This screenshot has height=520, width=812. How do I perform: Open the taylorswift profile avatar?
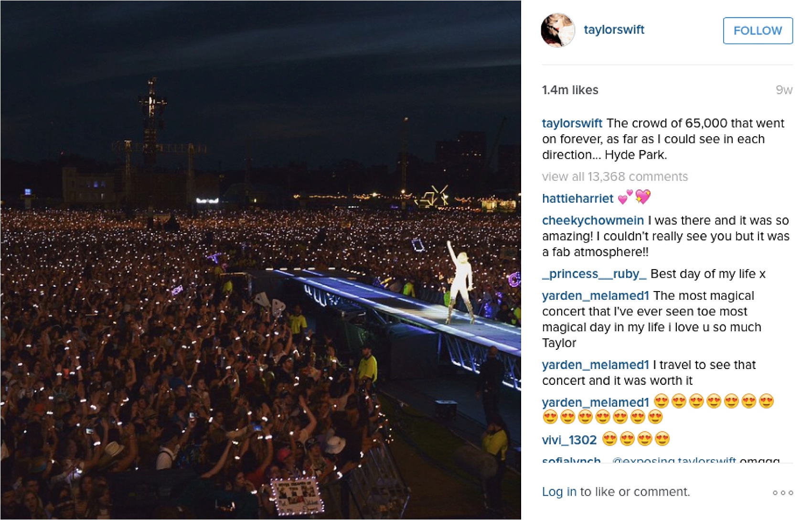558,30
